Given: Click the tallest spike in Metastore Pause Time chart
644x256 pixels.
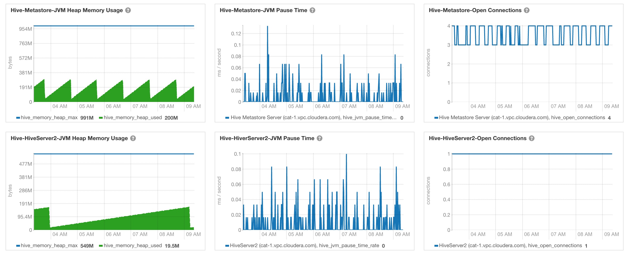Looking at the screenshot, I should point(267,27).
